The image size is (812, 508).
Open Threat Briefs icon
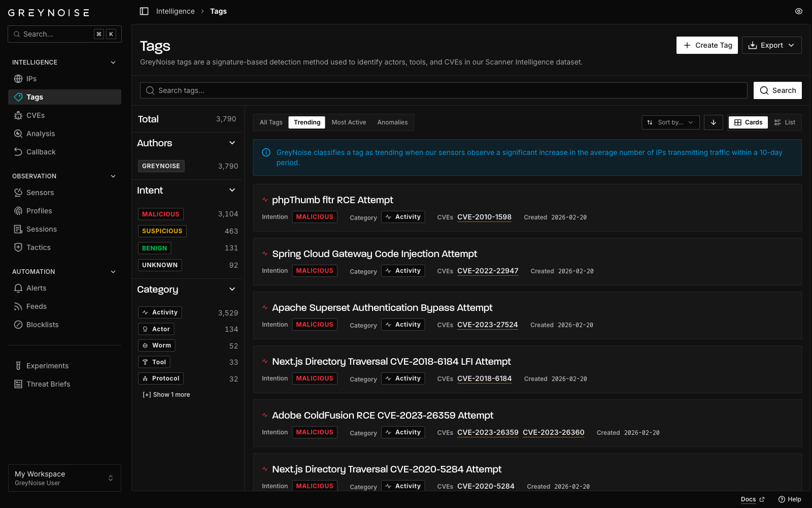point(18,384)
